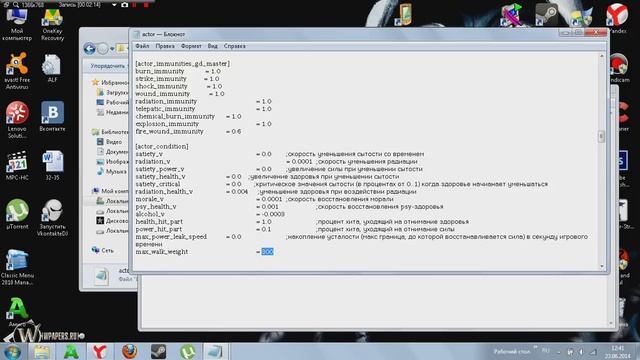Select the ALF desktop icon

tap(52, 68)
